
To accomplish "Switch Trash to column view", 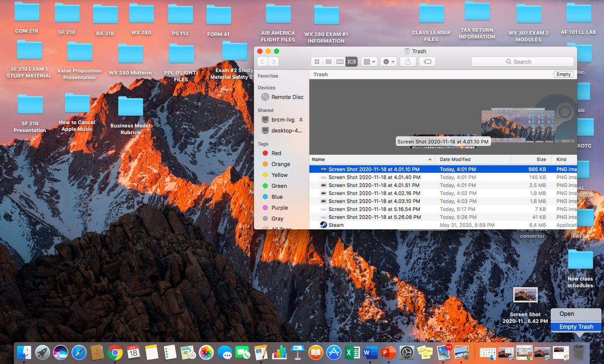I will (340, 61).
